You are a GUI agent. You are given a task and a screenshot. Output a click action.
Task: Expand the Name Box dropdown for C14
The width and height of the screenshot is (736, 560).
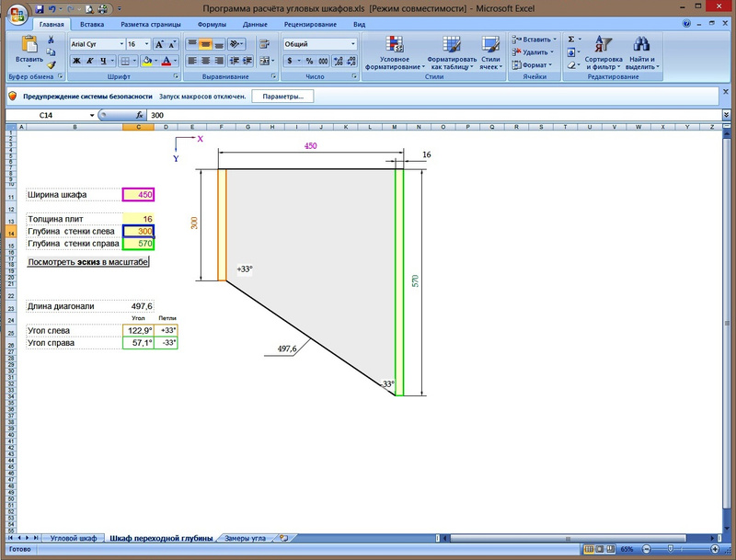pos(92,115)
